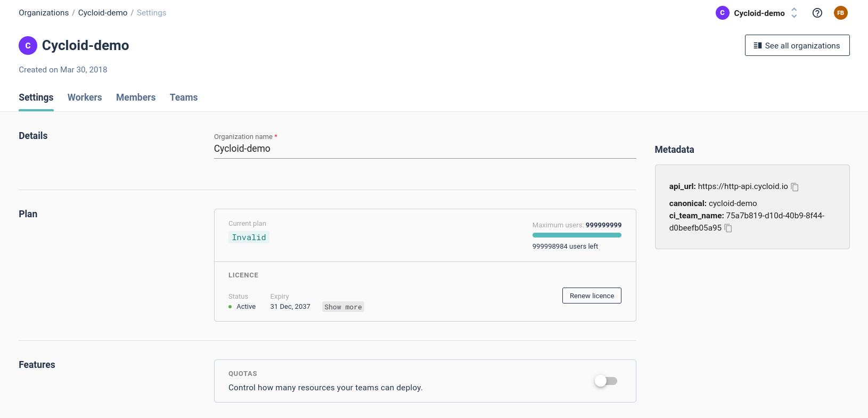Image resolution: width=868 pixels, height=418 pixels.
Task: Click See all organizations button
Action: tap(797, 46)
